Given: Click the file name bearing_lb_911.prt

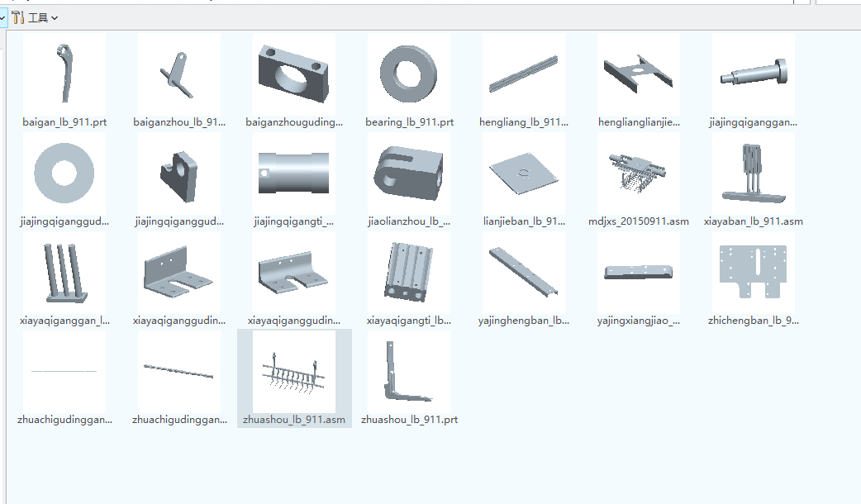Looking at the screenshot, I should tap(409, 122).
